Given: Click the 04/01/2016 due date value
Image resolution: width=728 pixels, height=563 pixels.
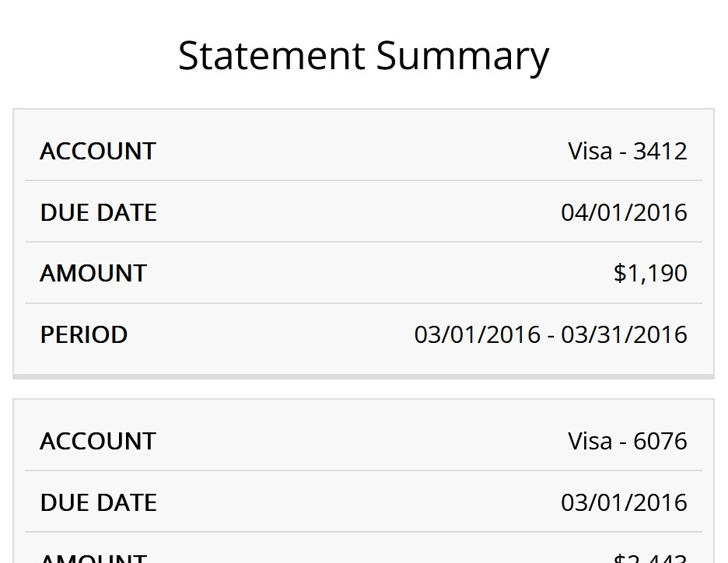Looking at the screenshot, I should click(624, 212).
